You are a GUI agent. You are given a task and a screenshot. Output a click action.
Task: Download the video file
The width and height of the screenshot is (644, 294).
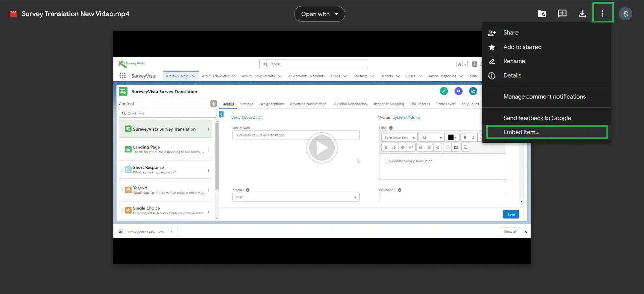582,14
